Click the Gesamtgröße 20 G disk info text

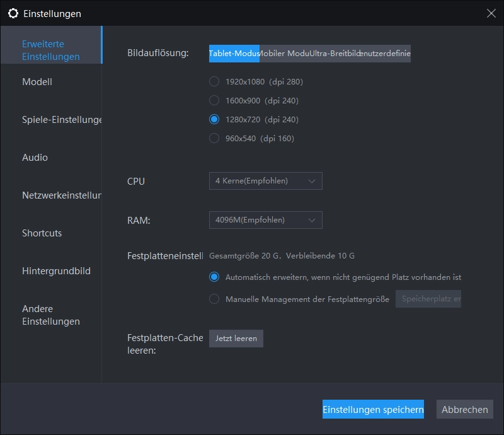click(x=282, y=256)
